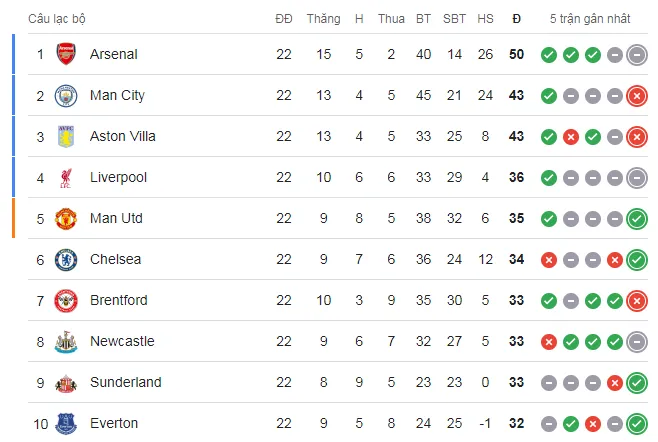This screenshot has width=658, height=442.
Task: Click the Aston Villa crest icon
Action: (x=66, y=136)
